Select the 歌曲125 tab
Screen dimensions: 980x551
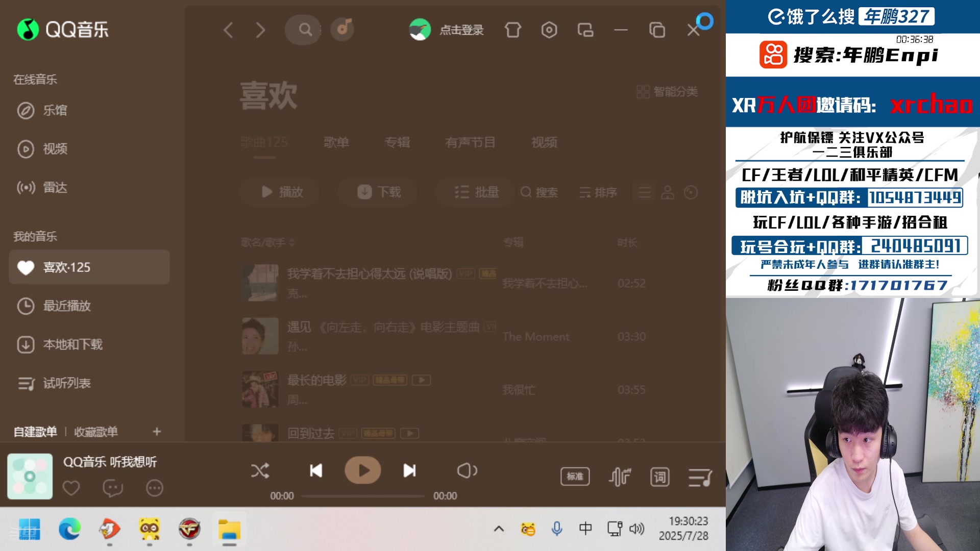tap(264, 143)
